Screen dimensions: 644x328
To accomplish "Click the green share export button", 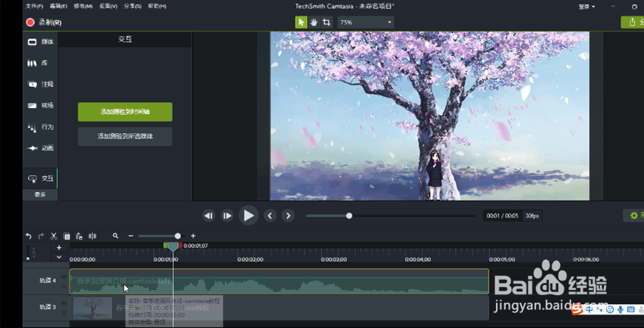I will pyautogui.click(x=633, y=22).
